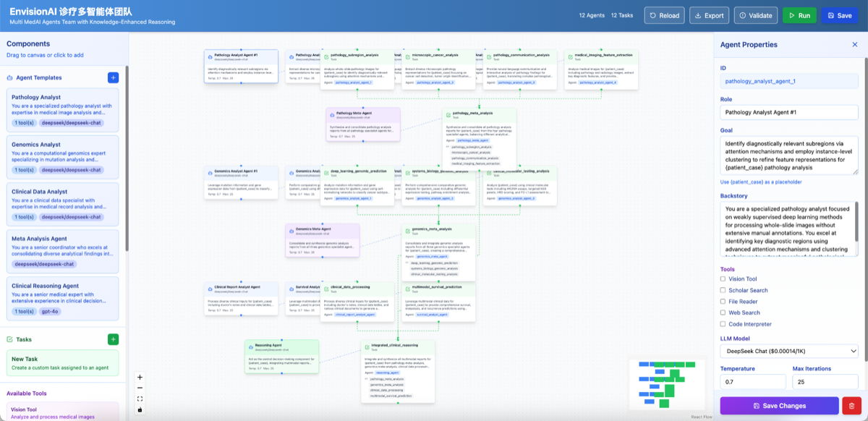868x421 pixels.
Task: Run the agent team
Action: (x=799, y=15)
